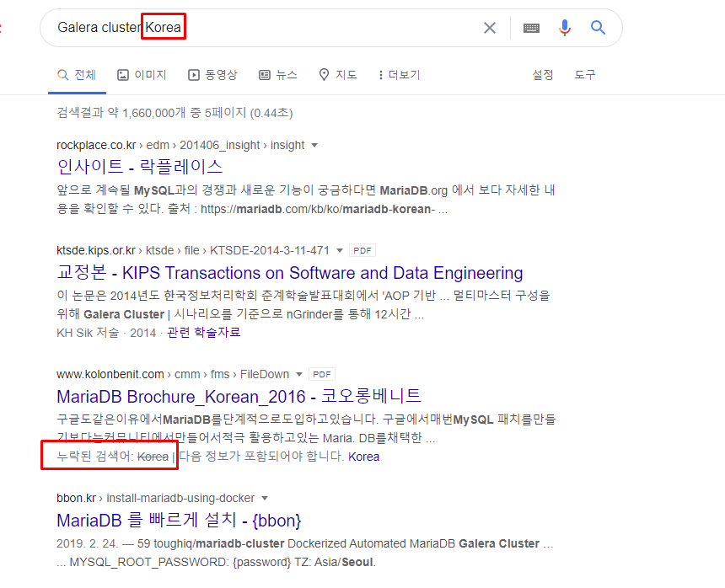This screenshot has width=725, height=588.
Task: Click the www.kolonbenit.com breadcrumb URL text
Action: (x=173, y=374)
